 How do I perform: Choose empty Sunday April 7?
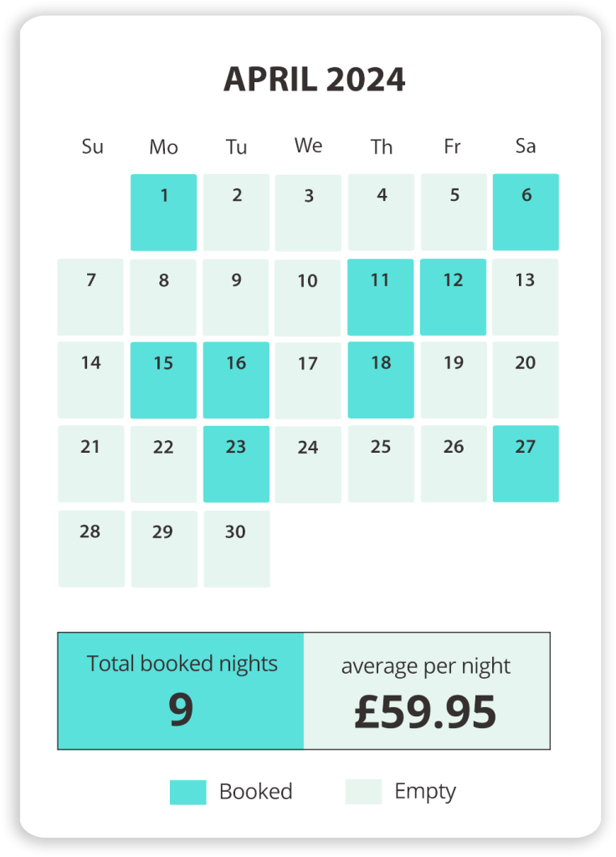pyautogui.click(x=91, y=297)
